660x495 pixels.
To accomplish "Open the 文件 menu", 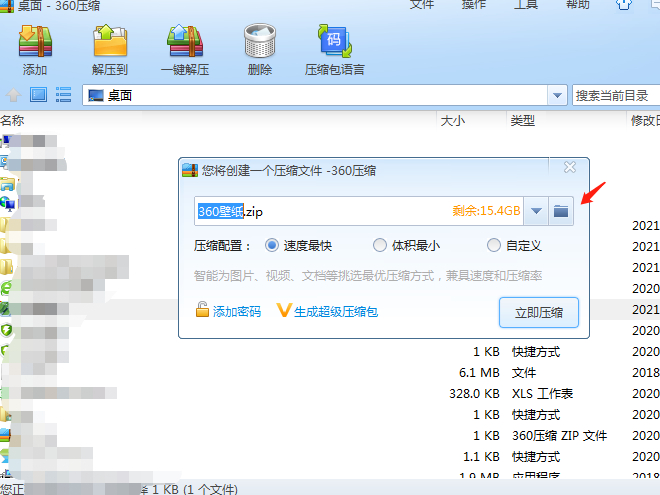I will click(421, 4).
